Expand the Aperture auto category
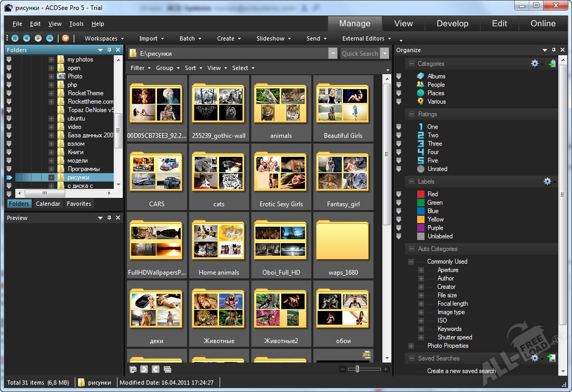572x392 pixels. coord(421,270)
